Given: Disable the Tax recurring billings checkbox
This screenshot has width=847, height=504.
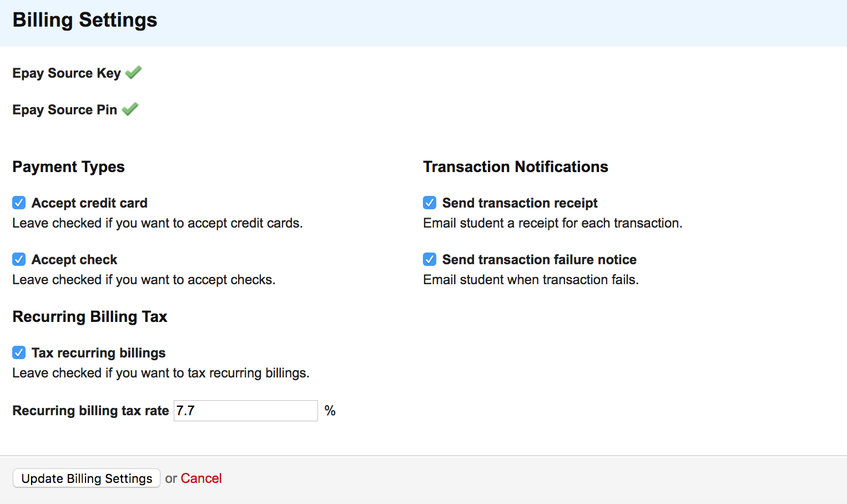Looking at the screenshot, I should click(x=19, y=352).
